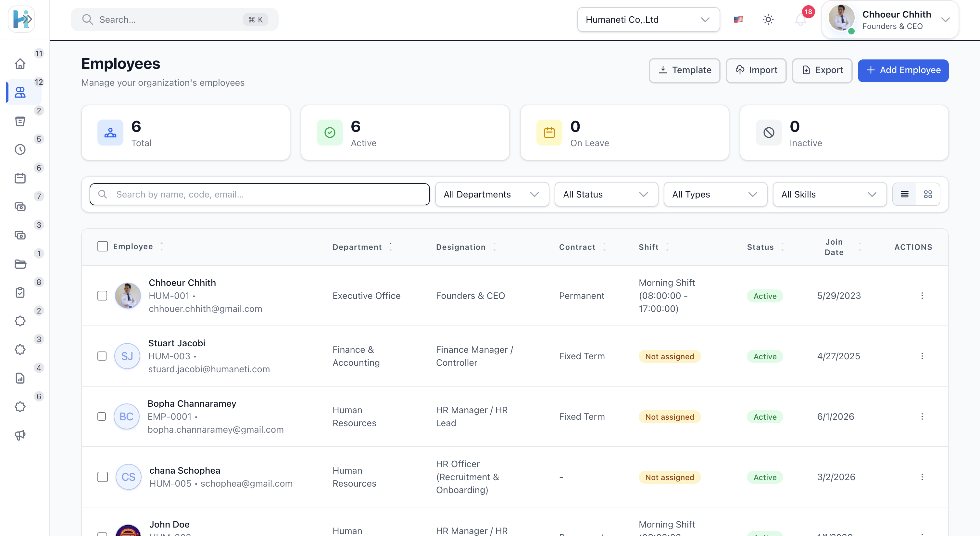Open actions menu for chana Schophea row
The width and height of the screenshot is (980, 536).
coord(922,477)
